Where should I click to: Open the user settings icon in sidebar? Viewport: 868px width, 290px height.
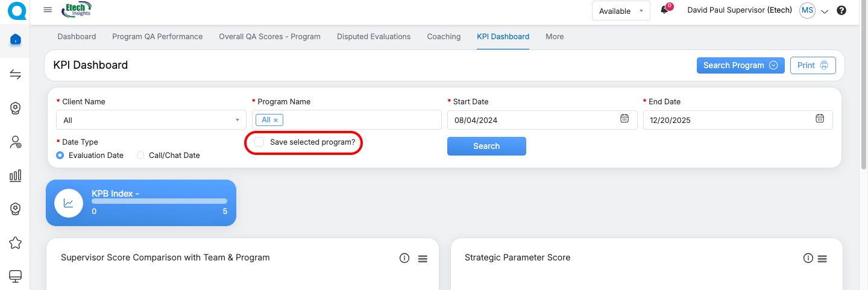[x=16, y=142]
